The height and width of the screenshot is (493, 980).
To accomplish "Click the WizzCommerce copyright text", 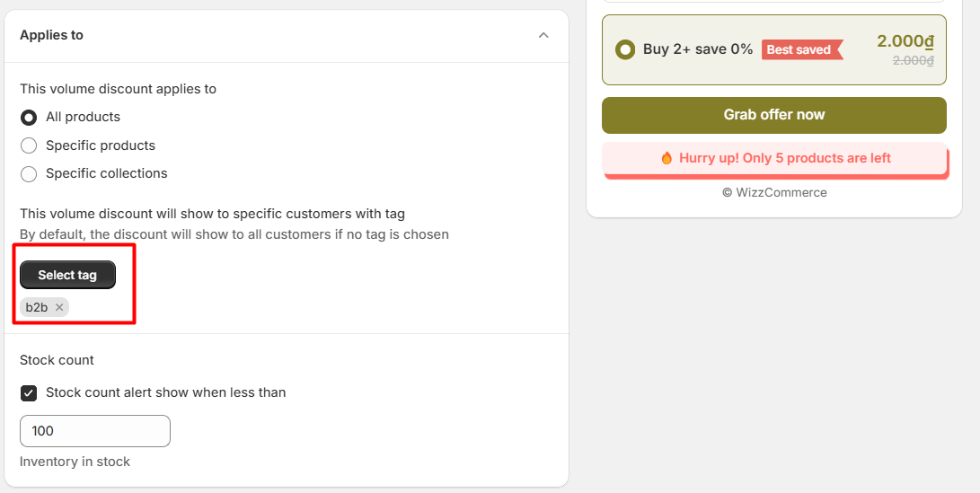I will (774, 192).
